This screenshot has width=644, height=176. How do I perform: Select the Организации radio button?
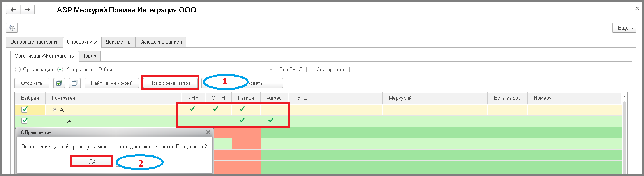click(x=18, y=70)
